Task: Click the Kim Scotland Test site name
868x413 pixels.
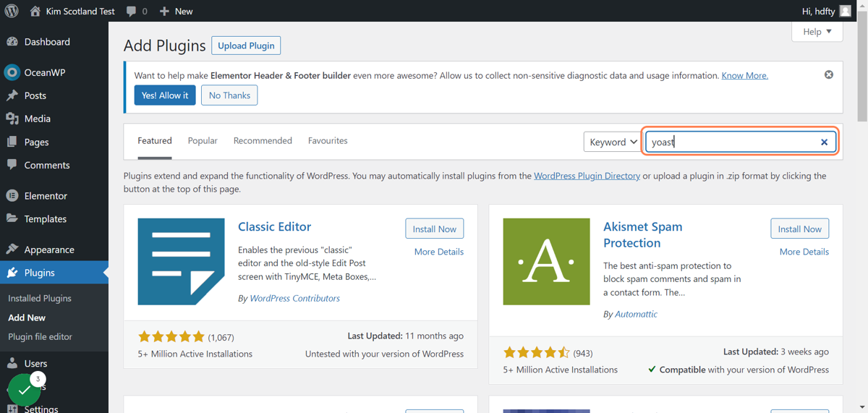Action: (80, 11)
